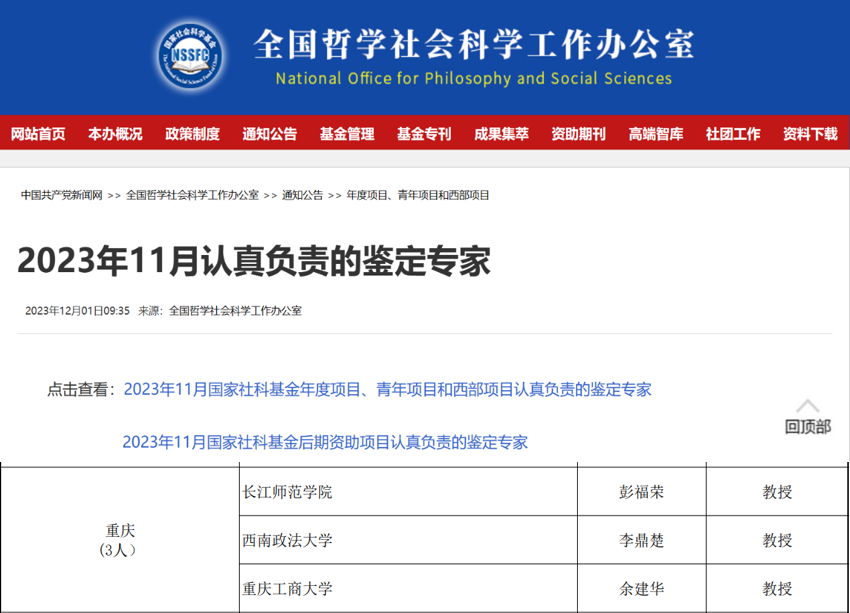
Task: Click 全国哲学社会科学工作办公室 breadcrumb link
Action: pyautogui.click(x=192, y=195)
